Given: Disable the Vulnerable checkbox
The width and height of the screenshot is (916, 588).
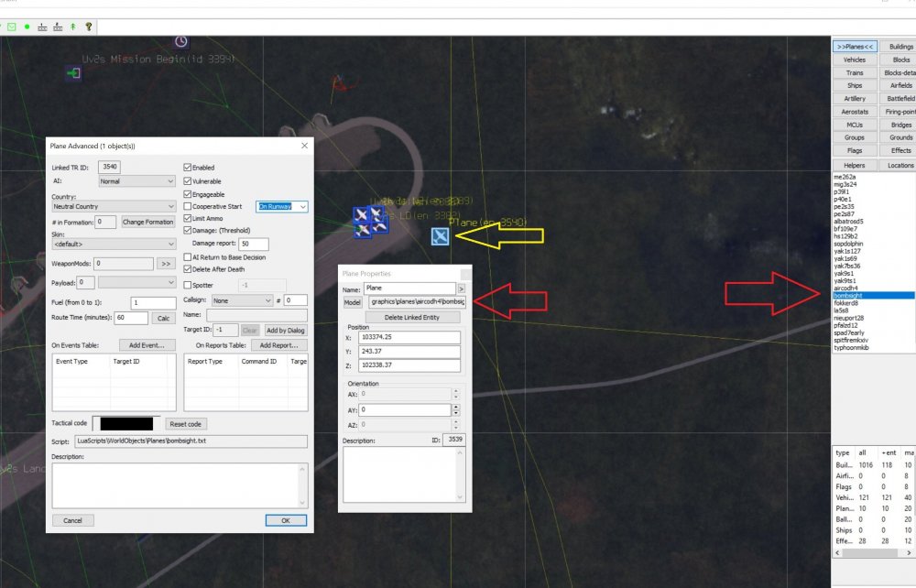Looking at the screenshot, I should (x=188, y=181).
